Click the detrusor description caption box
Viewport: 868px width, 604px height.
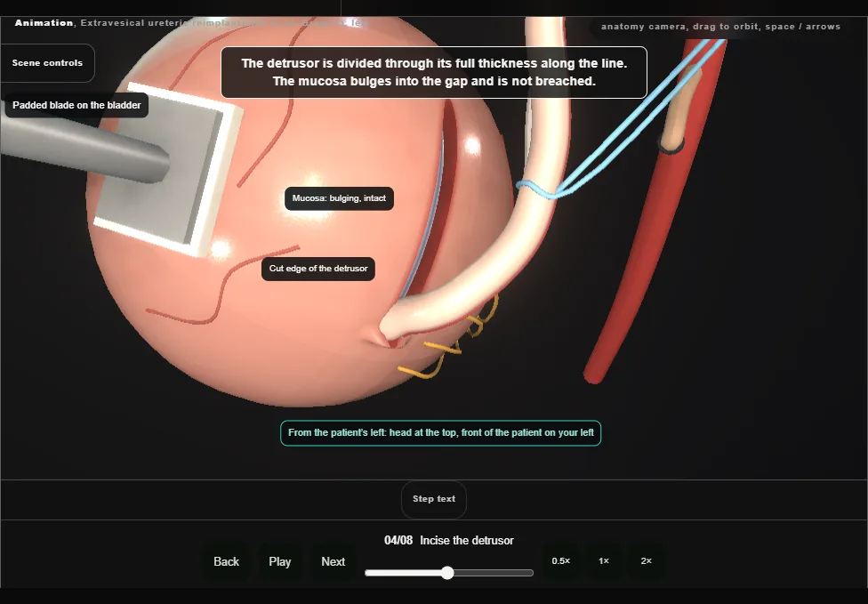tap(434, 73)
